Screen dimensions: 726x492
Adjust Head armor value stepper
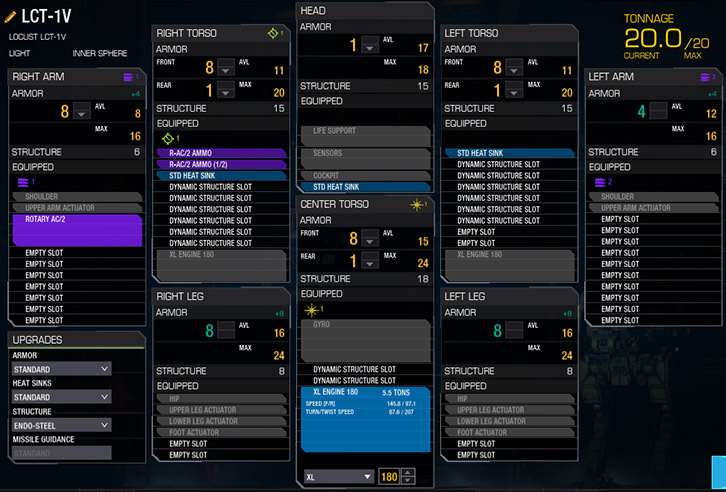(369, 44)
